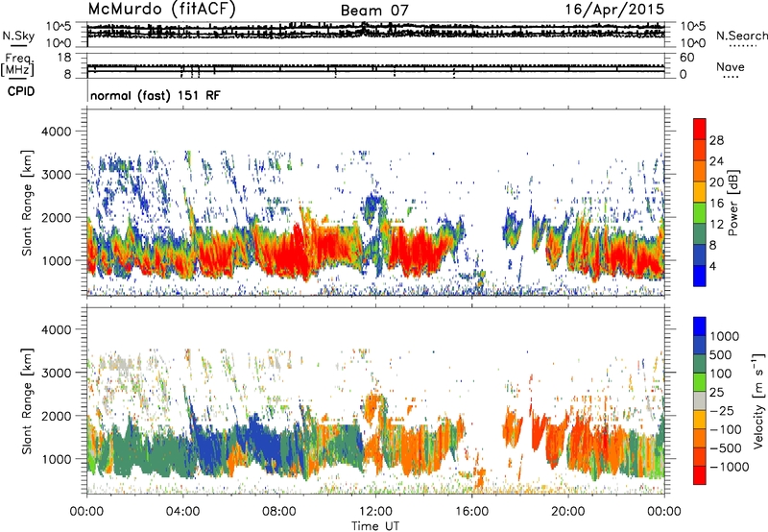Click the 28 label on Power colorbar

[x=716, y=140]
